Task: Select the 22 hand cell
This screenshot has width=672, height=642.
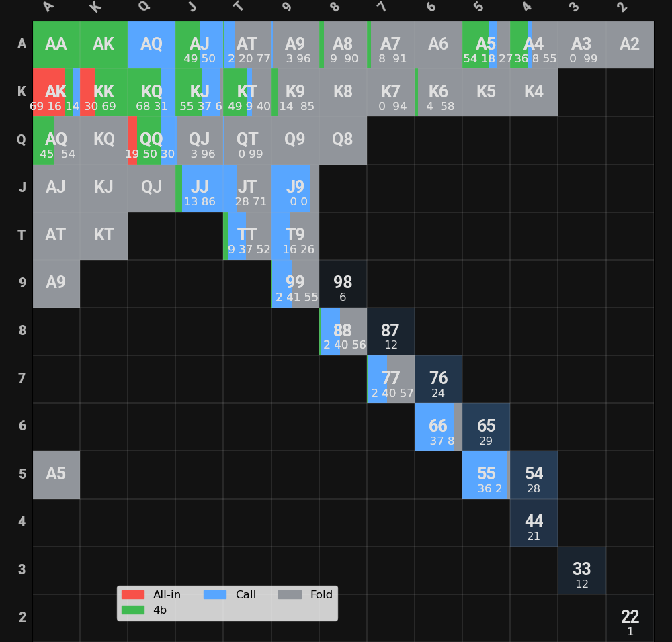Action: point(630,618)
